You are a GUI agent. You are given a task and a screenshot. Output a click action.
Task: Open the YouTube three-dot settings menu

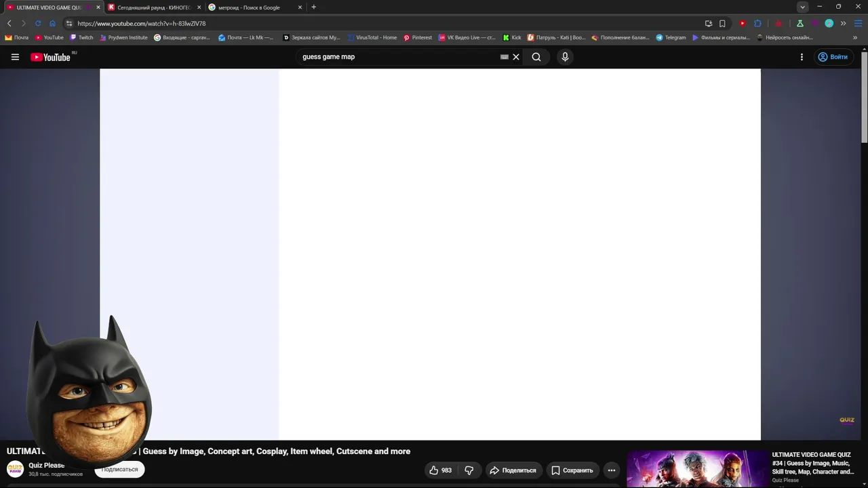tap(802, 57)
